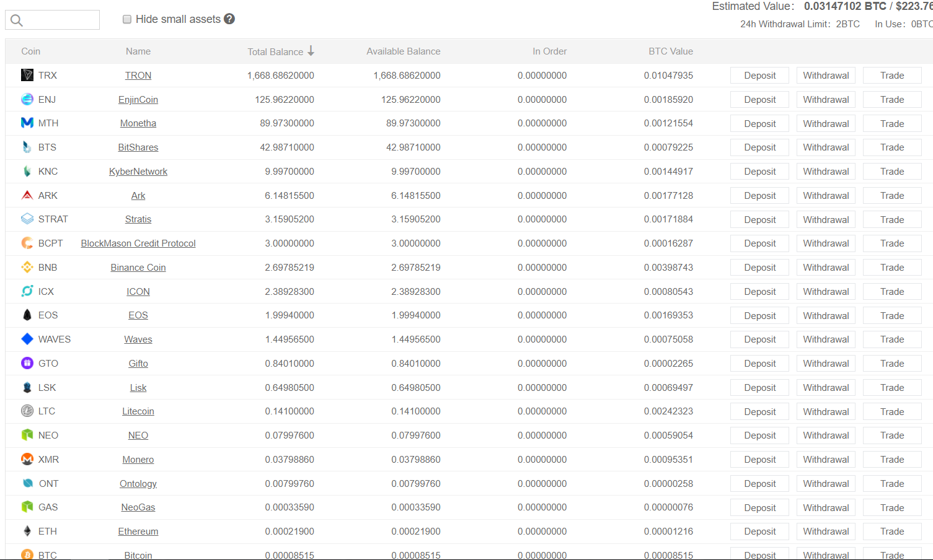The image size is (933, 560).
Task: Click the GTO Gifto logo icon
Action: [x=27, y=363]
